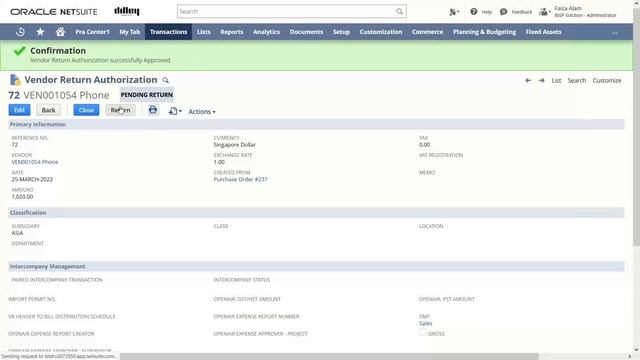The width and height of the screenshot is (640, 360).
Task: Open the Documents menu
Action: click(307, 32)
